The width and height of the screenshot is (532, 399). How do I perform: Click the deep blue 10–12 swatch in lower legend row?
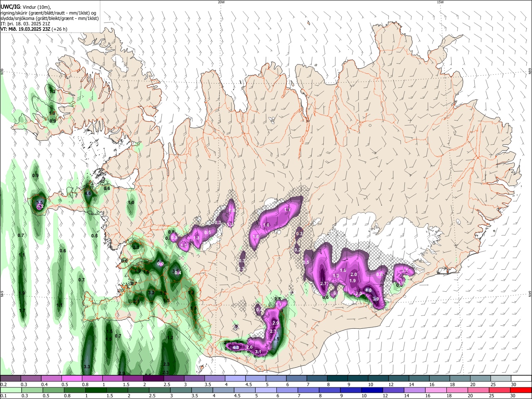[x=372, y=390]
